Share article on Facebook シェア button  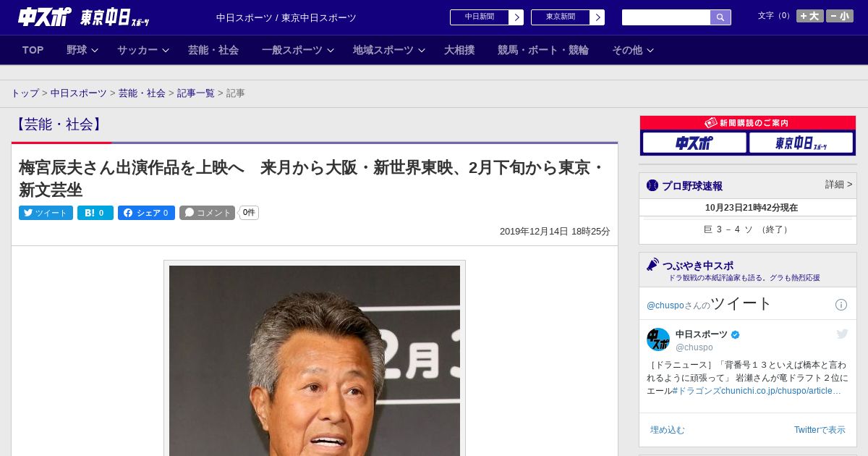(x=146, y=213)
